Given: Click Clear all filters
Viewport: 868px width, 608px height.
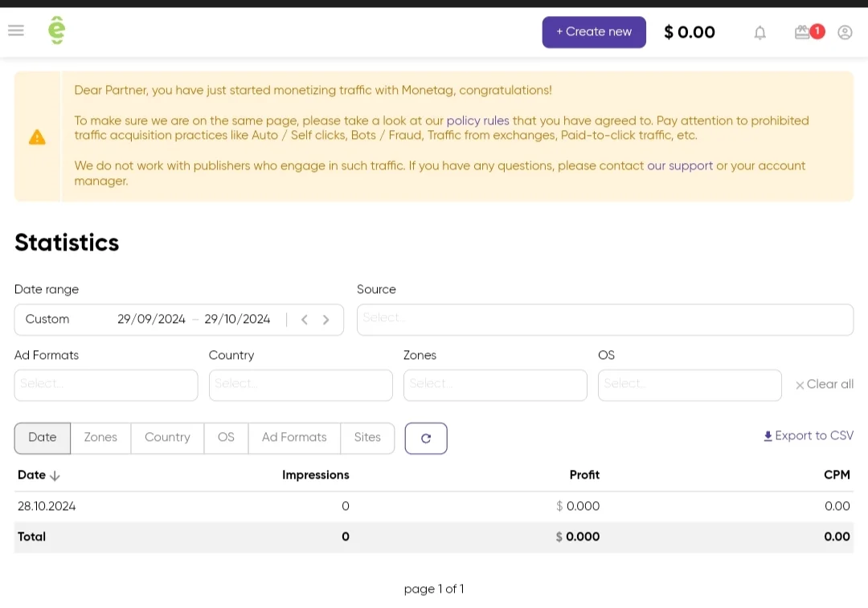Looking at the screenshot, I should pyautogui.click(x=825, y=384).
